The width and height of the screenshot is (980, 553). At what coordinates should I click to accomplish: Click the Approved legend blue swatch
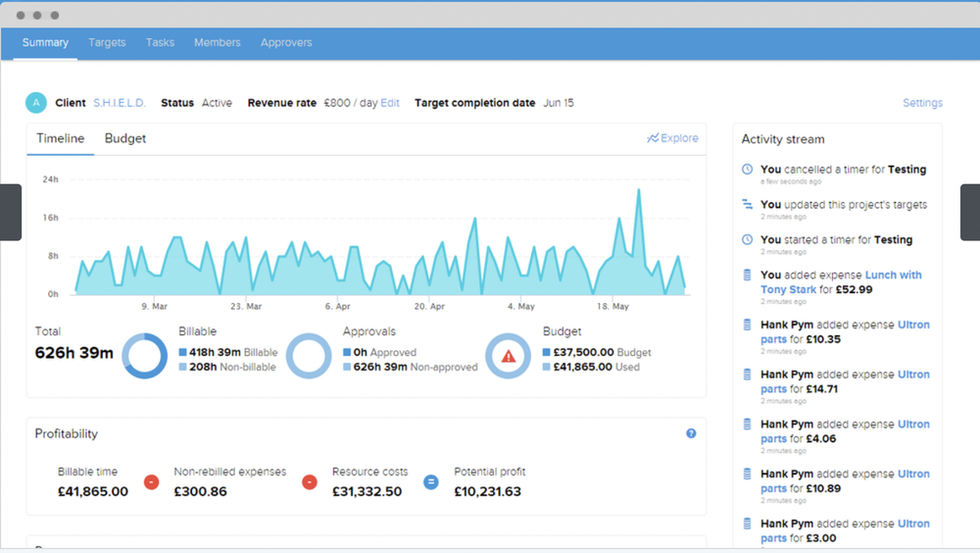pos(347,352)
